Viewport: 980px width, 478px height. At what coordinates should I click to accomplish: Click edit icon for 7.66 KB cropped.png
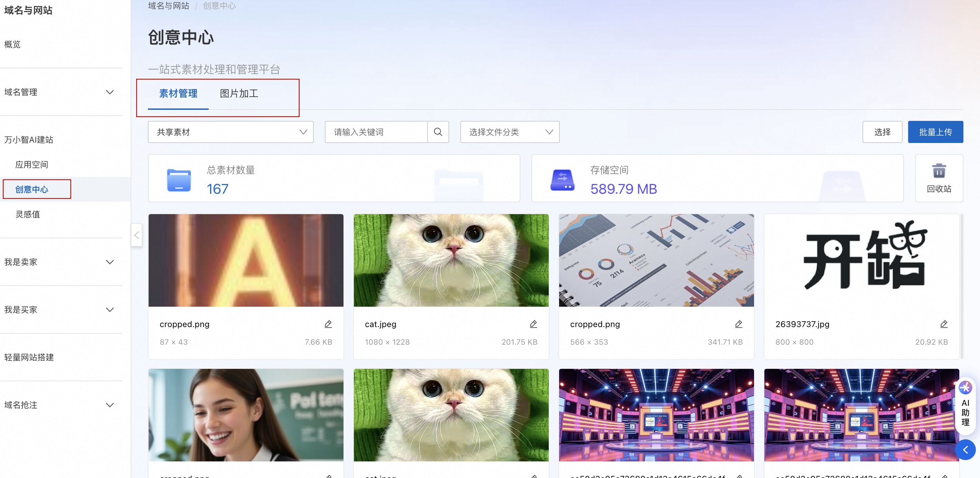328,324
